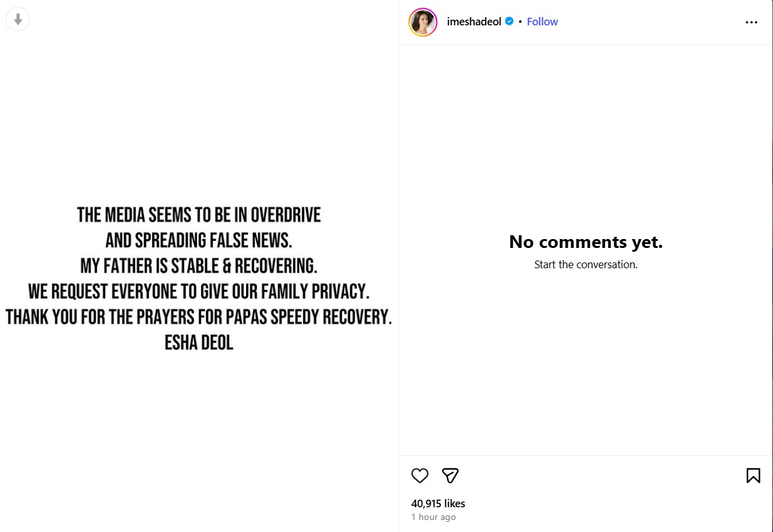The height and width of the screenshot is (532, 773).
Task: Click the "Thank you for the prayers" line
Action: [x=199, y=316]
